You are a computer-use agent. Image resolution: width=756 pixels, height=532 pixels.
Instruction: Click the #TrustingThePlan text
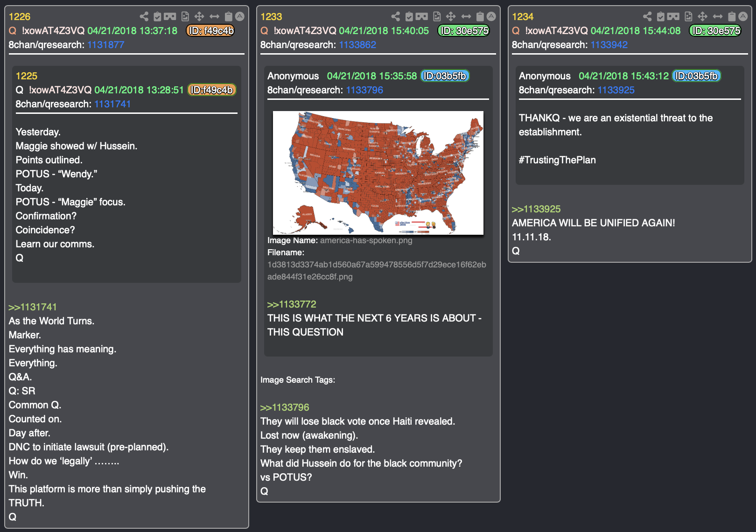(557, 160)
